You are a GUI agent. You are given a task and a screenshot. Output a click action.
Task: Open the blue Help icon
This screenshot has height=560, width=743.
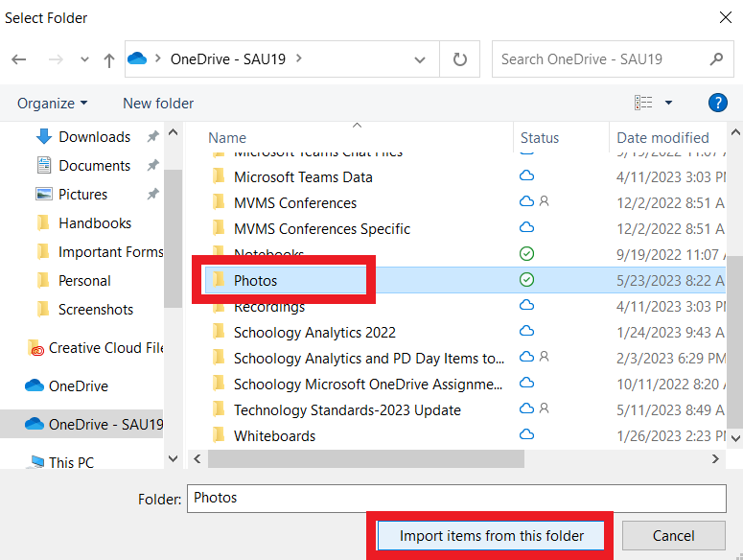click(717, 103)
